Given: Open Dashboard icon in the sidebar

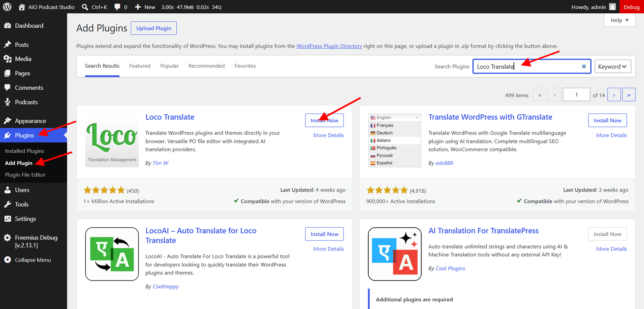Looking at the screenshot, I should 8,25.
